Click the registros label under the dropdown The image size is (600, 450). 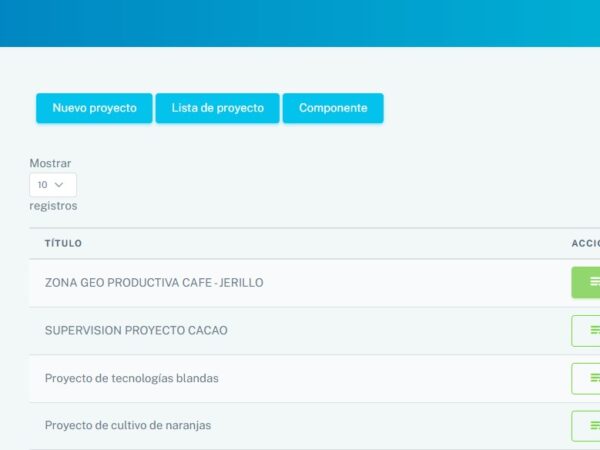tap(53, 206)
